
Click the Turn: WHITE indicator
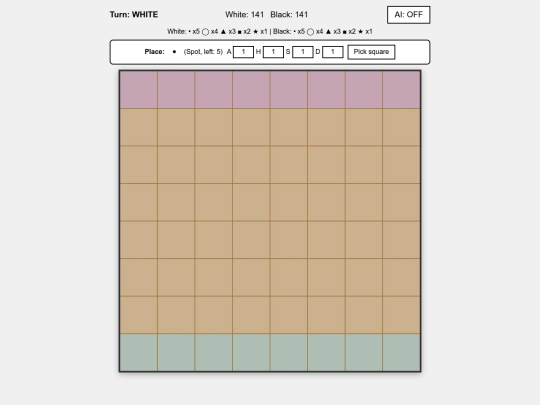click(134, 14)
